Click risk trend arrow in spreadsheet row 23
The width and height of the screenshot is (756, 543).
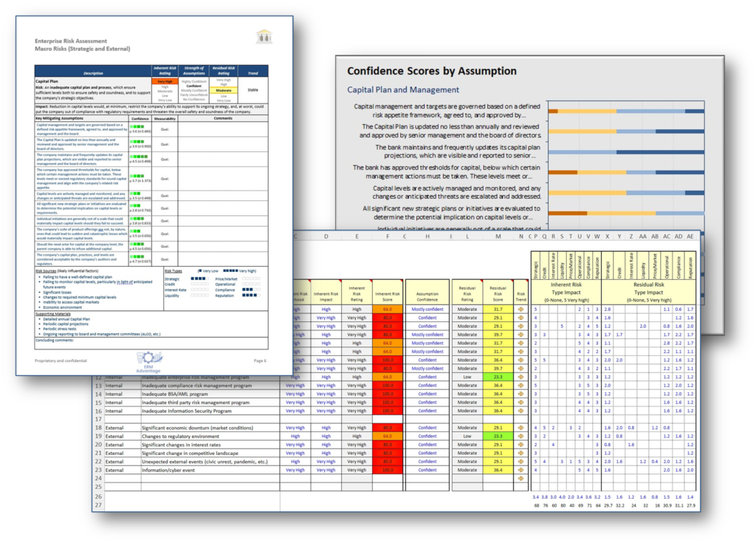pos(520,470)
